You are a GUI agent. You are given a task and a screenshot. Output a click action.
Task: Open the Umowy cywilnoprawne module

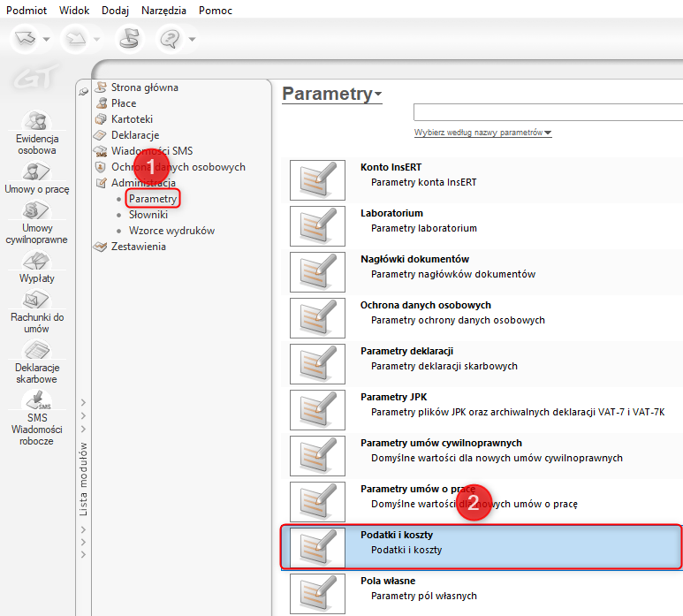coord(37,222)
